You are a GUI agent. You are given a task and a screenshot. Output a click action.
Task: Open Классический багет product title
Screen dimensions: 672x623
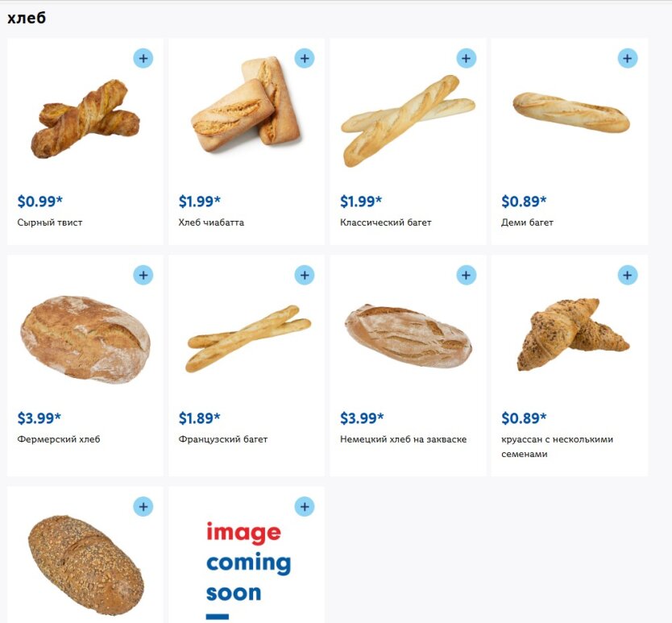(386, 222)
